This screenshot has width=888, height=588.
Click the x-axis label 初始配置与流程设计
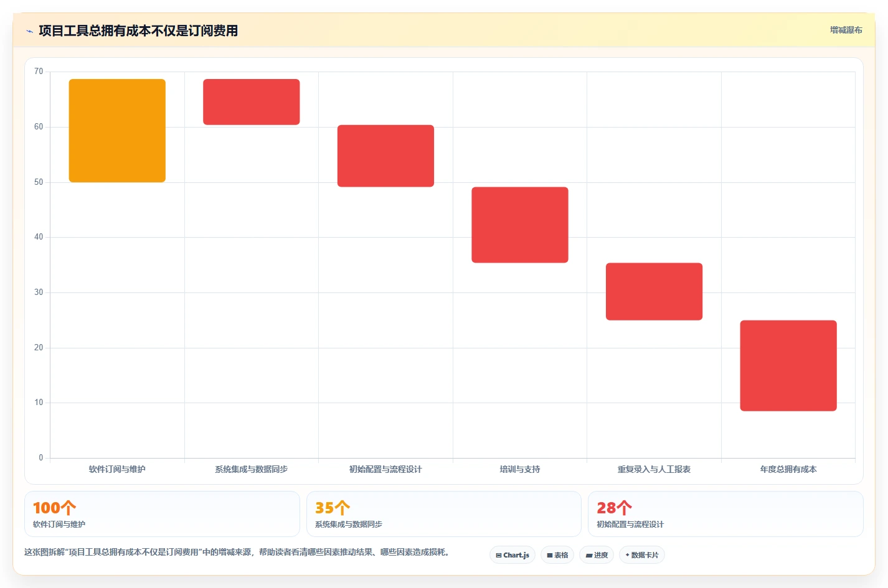[x=385, y=469]
